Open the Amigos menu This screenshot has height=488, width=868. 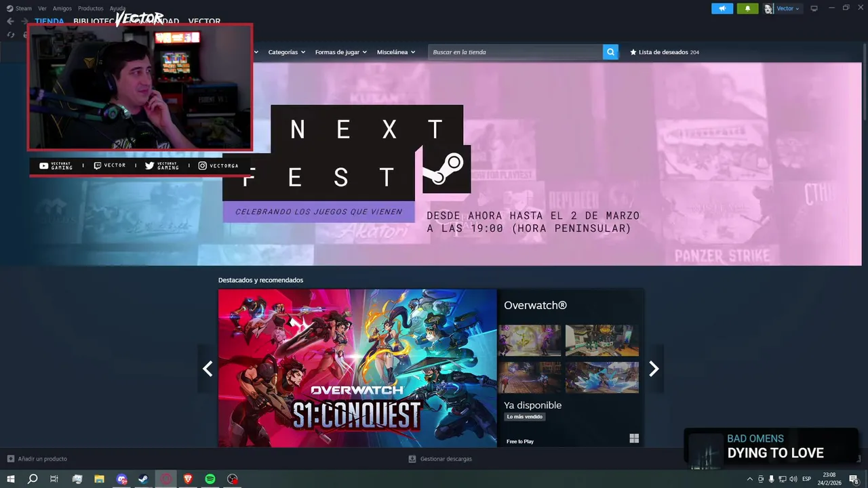pyautogui.click(x=62, y=9)
